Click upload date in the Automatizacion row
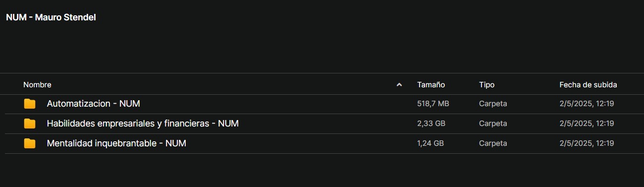644x187 pixels. pos(587,104)
